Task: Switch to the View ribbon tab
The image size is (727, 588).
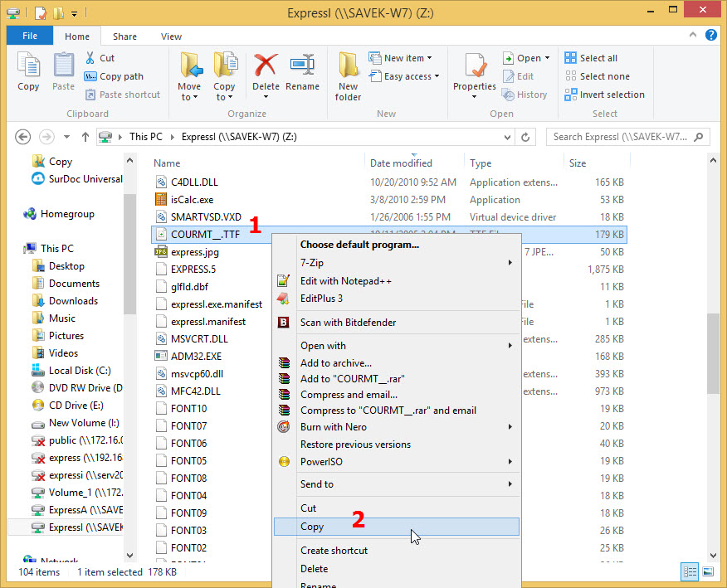Action: coord(171,36)
